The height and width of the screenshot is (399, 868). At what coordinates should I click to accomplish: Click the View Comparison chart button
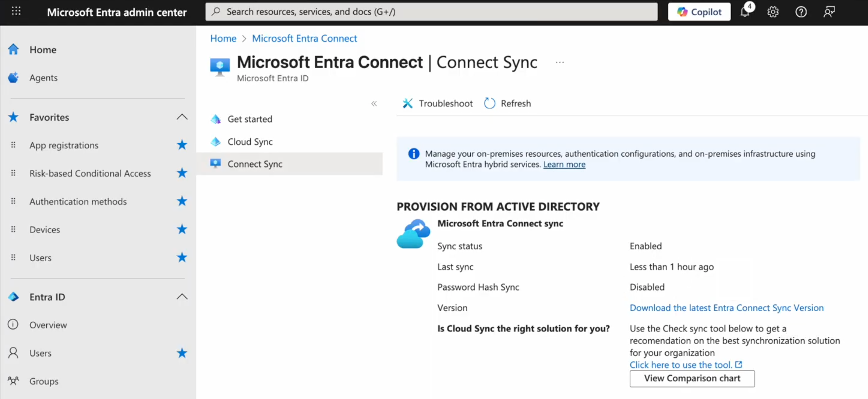pyautogui.click(x=692, y=378)
